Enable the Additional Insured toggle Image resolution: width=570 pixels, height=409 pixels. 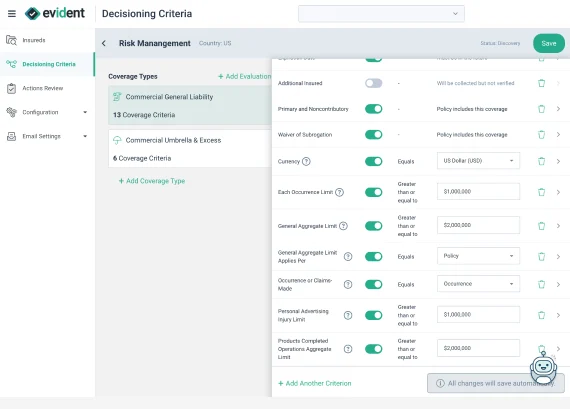click(374, 83)
